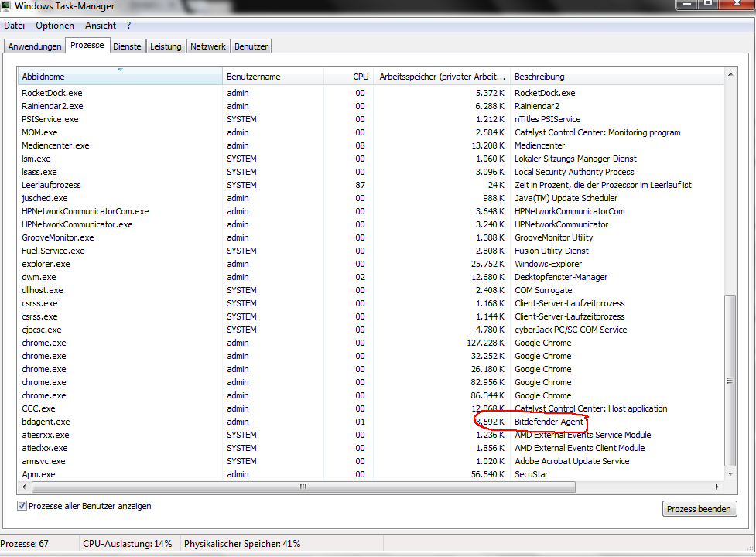Switch to the Netzwerk tab
This screenshot has width=756, height=557.
pos(208,46)
